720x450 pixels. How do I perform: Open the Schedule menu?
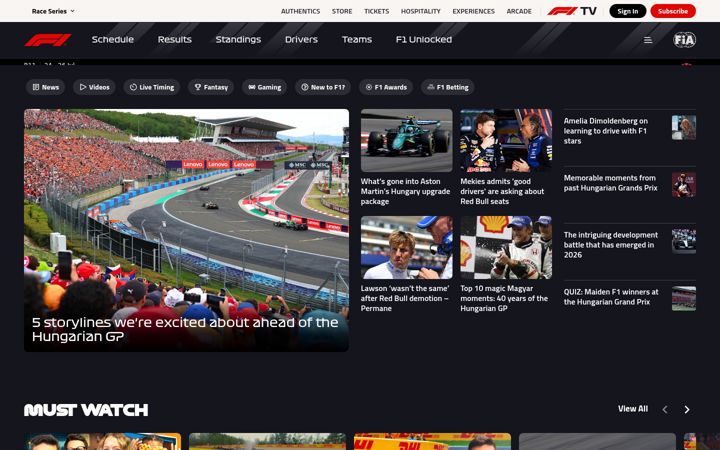click(112, 39)
